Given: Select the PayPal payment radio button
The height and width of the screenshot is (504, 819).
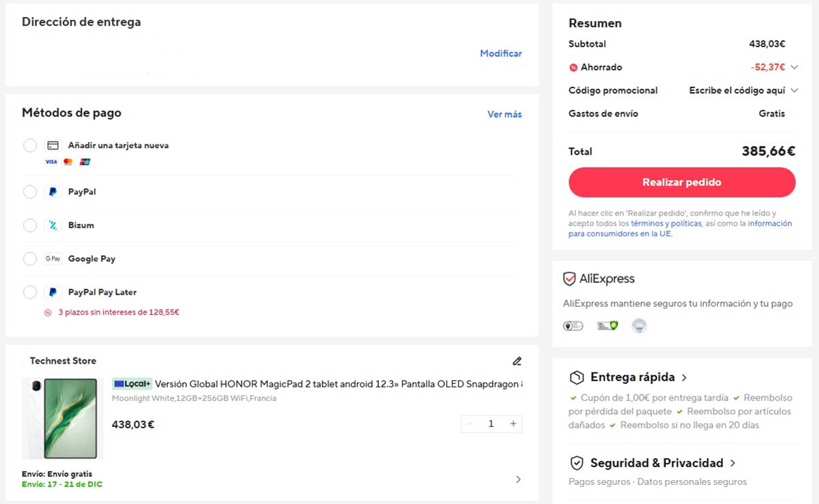Looking at the screenshot, I should (30, 192).
